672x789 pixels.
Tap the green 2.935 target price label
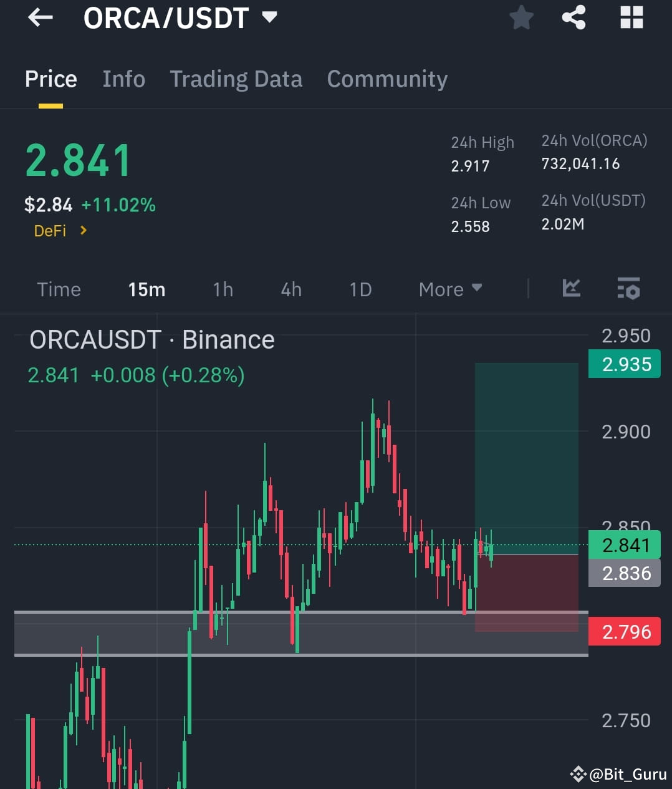(x=624, y=364)
